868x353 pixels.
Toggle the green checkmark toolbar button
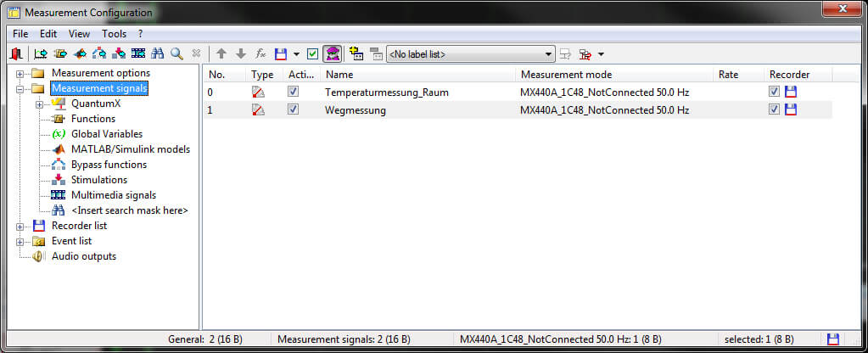click(313, 53)
